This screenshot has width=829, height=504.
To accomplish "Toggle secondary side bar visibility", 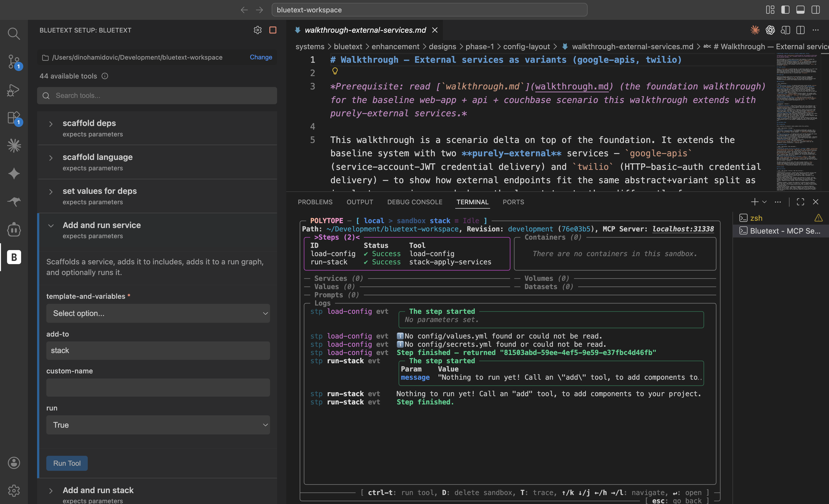I will coord(815,10).
